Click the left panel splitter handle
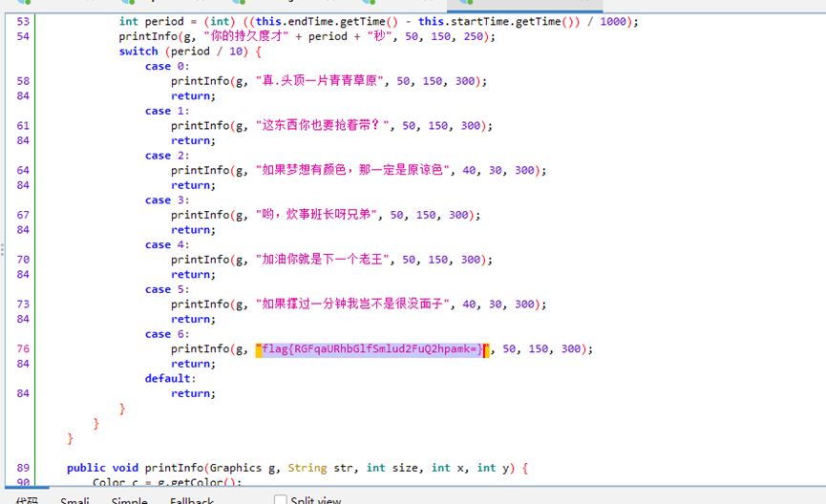Image resolution: width=826 pixels, height=504 pixels. coord(3,250)
